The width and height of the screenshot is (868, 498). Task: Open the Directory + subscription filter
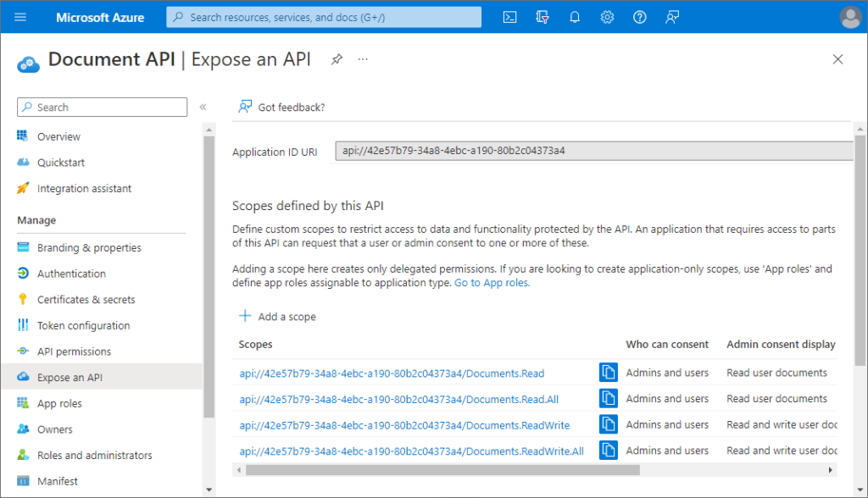point(542,16)
